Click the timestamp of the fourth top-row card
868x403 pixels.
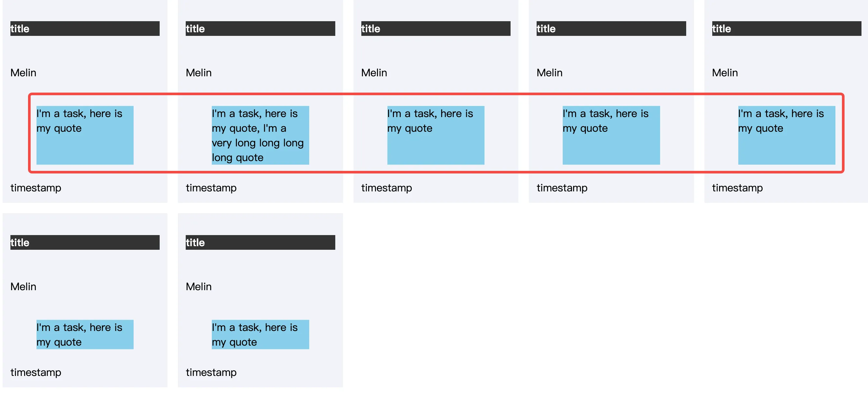(562, 188)
